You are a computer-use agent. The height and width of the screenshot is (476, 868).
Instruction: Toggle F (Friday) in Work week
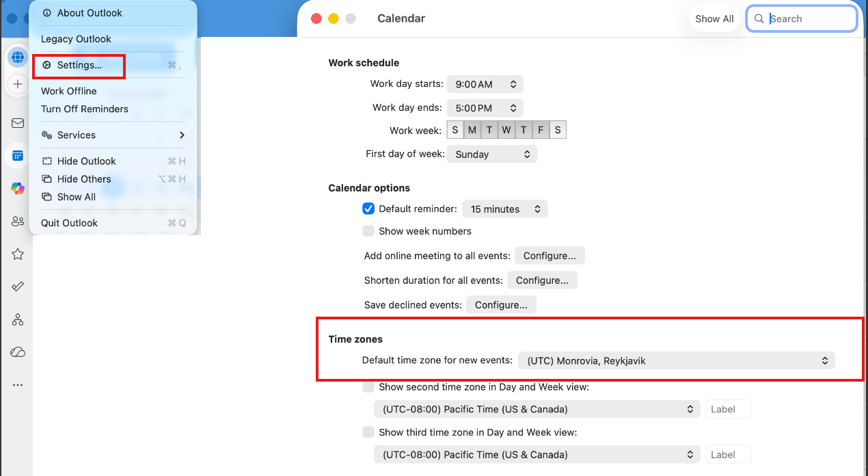[541, 130]
